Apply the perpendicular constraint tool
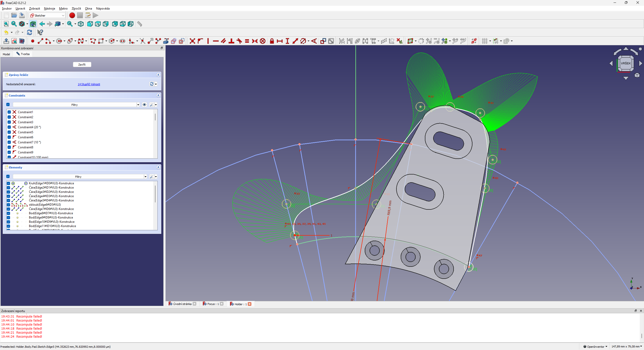This screenshot has width=644, height=350. (231, 41)
